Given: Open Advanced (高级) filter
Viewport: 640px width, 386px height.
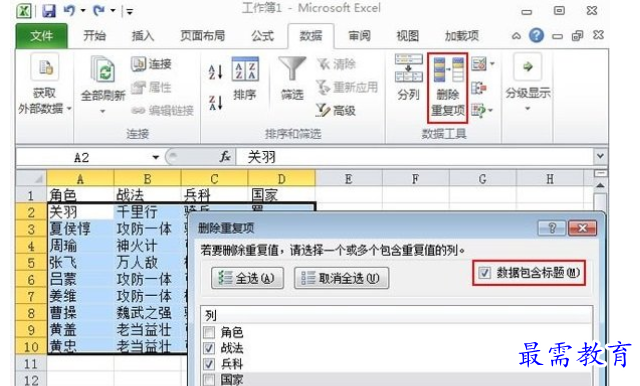Looking at the screenshot, I should coord(336,110).
